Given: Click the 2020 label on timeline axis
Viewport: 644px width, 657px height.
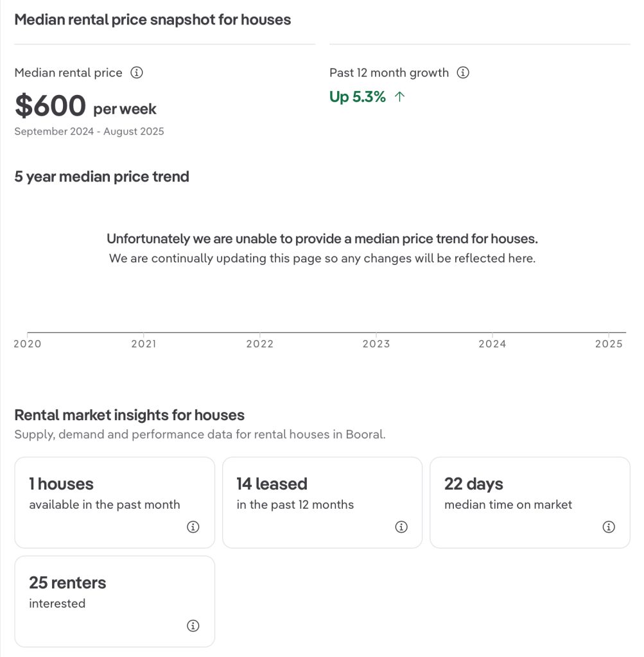Looking at the screenshot, I should click(x=28, y=344).
